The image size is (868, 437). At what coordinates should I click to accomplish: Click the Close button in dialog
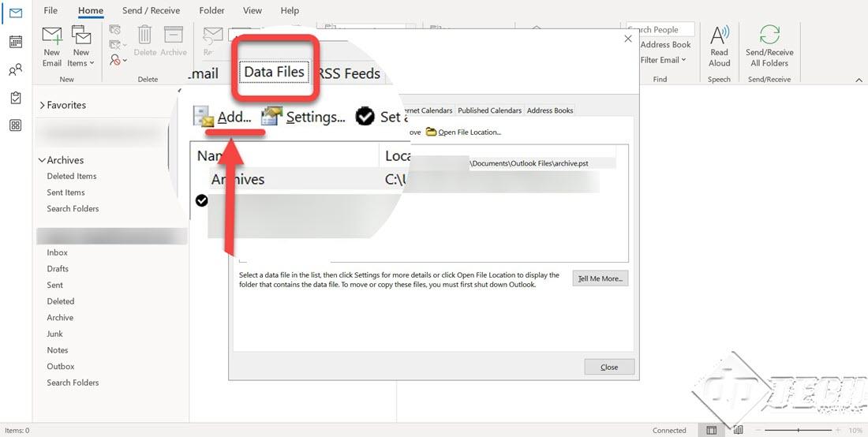click(x=609, y=367)
